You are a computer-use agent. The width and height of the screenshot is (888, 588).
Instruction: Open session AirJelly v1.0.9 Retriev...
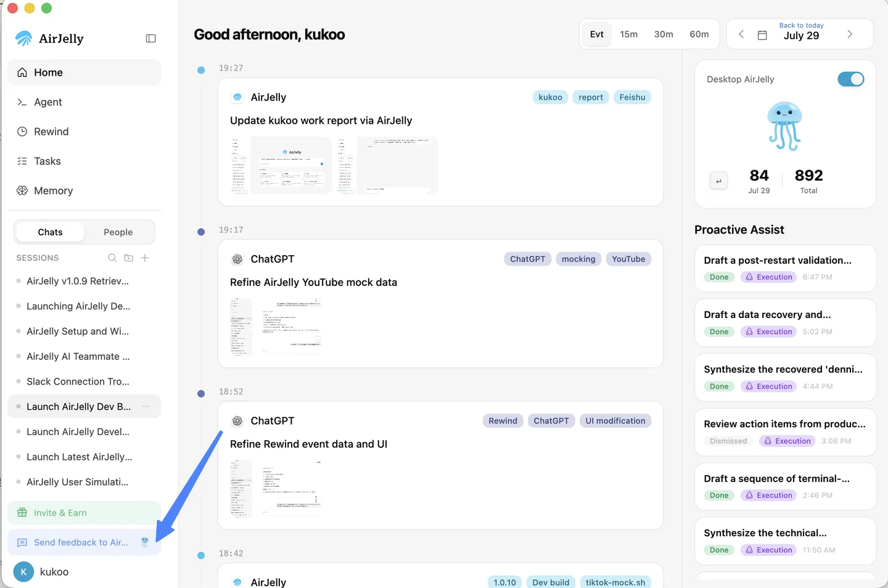(x=84, y=281)
